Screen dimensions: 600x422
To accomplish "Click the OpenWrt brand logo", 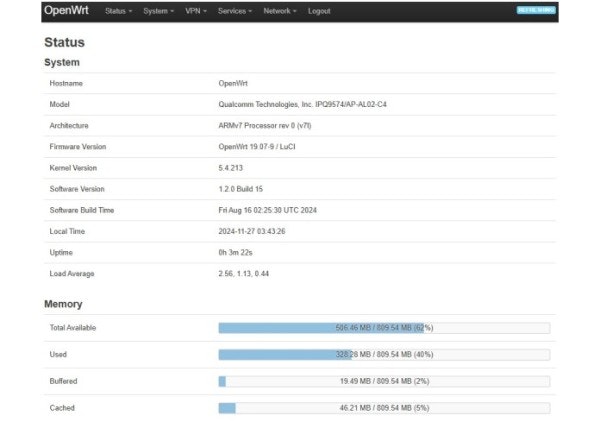I will [x=66, y=10].
